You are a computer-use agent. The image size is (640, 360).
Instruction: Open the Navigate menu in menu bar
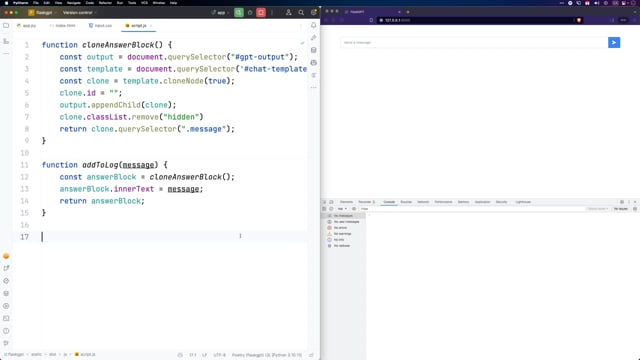pyautogui.click(x=74, y=3)
